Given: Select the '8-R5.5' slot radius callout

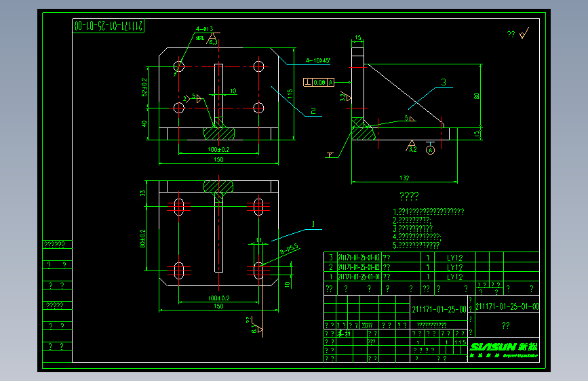Looking at the screenshot, I should pyautogui.click(x=289, y=249).
